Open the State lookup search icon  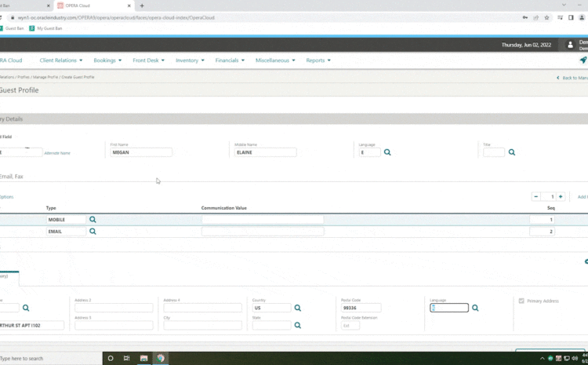coord(298,325)
